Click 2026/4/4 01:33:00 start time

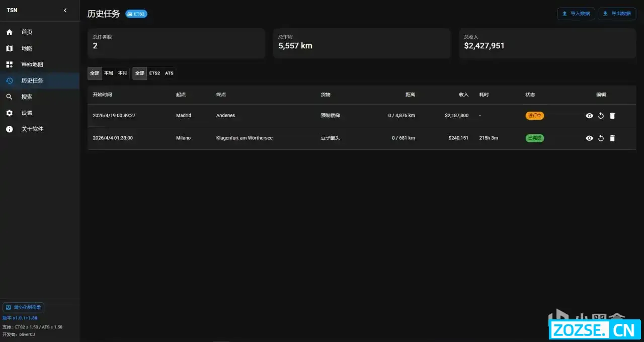tap(113, 138)
